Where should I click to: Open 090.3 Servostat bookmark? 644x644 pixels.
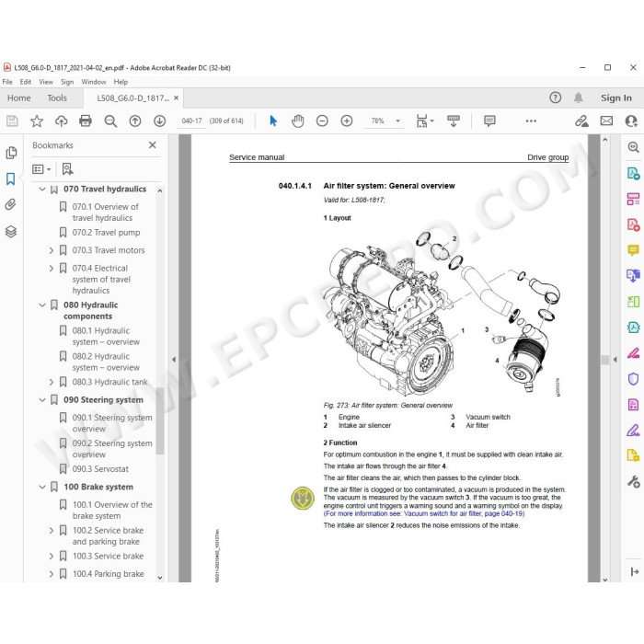(100, 469)
